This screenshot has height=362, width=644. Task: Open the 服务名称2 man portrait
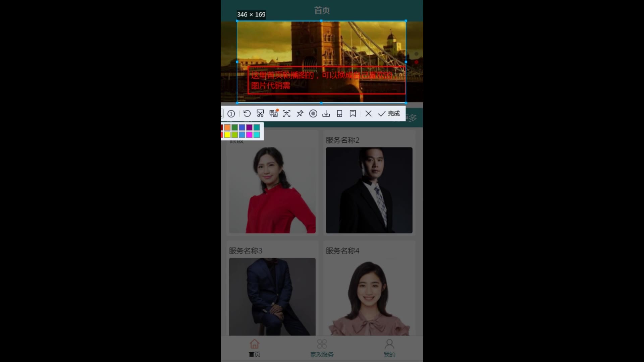(369, 190)
